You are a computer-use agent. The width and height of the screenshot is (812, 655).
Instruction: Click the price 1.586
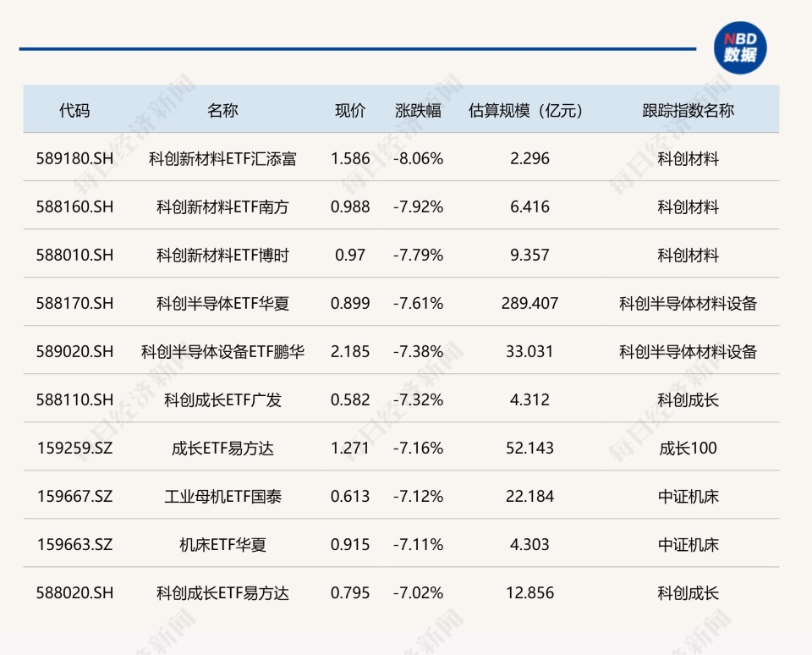(x=350, y=158)
